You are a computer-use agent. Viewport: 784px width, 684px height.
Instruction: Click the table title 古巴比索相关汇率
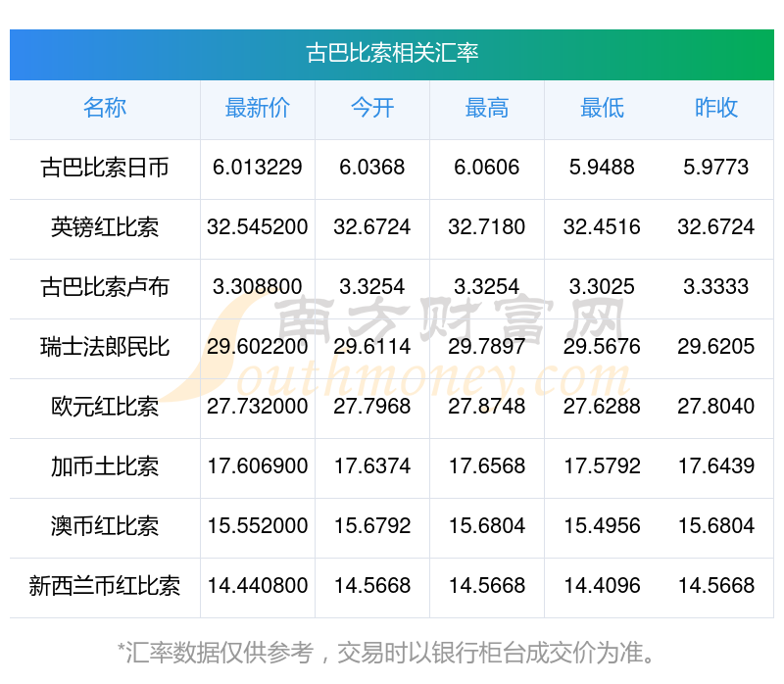(392, 54)
